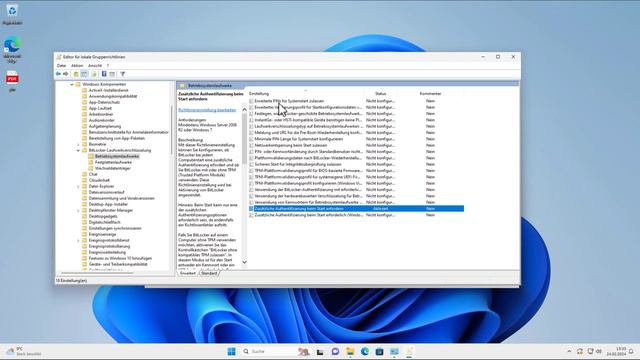Select the Desktopgadgets tree folder

tap(100, 216)
